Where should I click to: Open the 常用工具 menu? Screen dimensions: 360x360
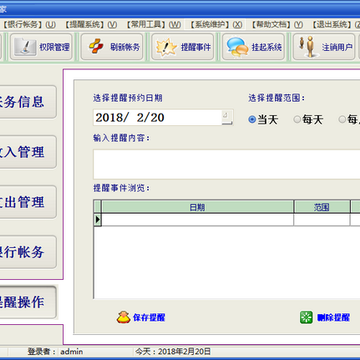coord(153,25)
